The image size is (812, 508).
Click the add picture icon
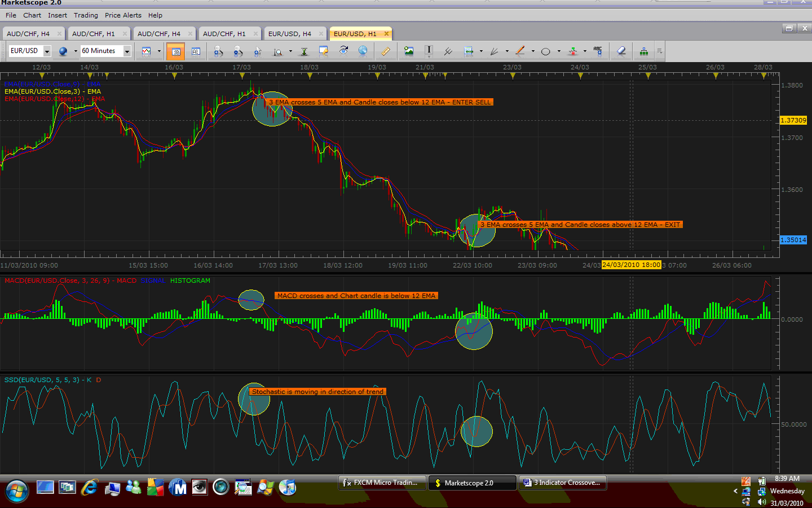[409, 51]
